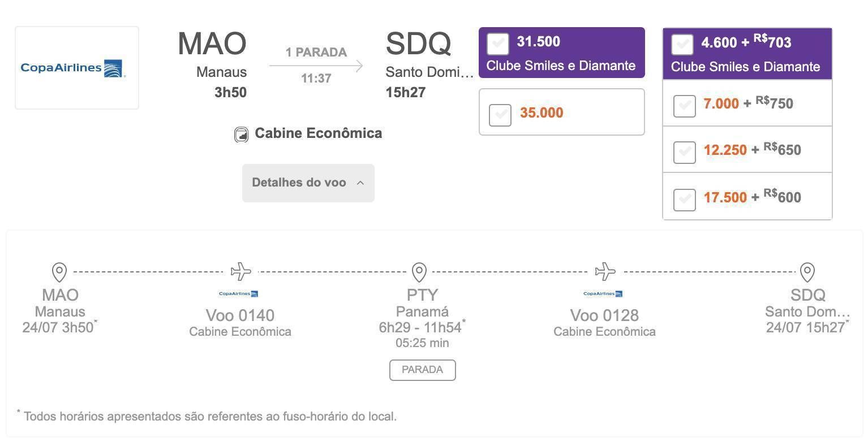The height and width of the screenshot is (442, 868).
Task: Click the 1 PARADA stop indicator arrow
Action: tap(316, 66)
